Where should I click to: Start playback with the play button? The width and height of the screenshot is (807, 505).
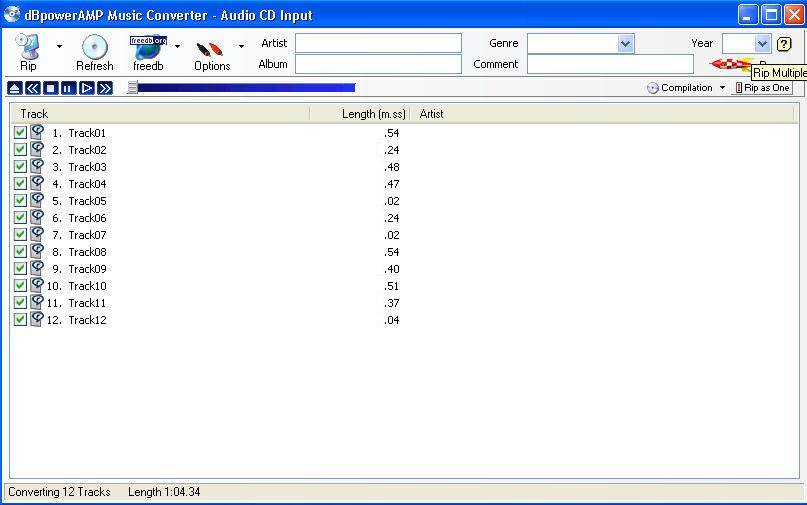point(87,88)
